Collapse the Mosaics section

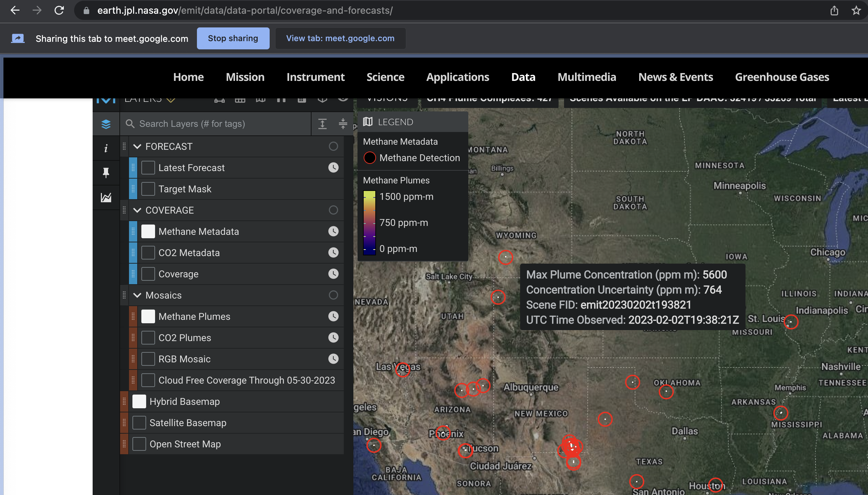pyautogui.click(x=138, y=295)
